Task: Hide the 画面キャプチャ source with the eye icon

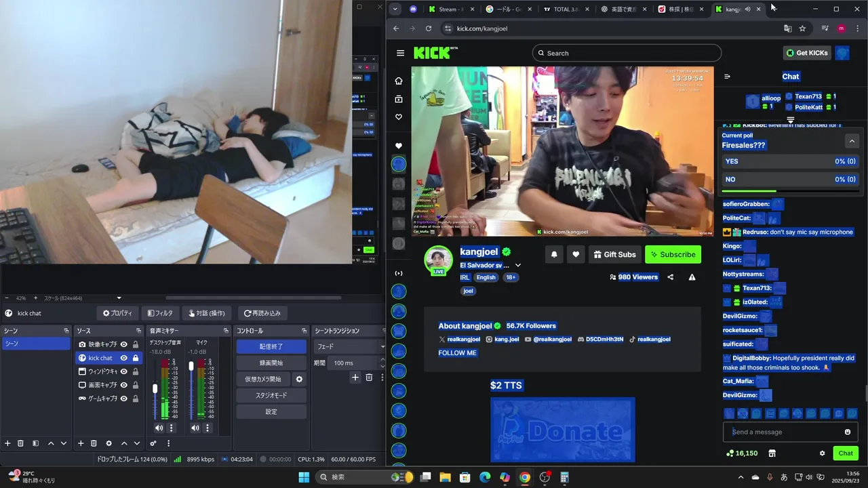Action: [x=124, y=385]
